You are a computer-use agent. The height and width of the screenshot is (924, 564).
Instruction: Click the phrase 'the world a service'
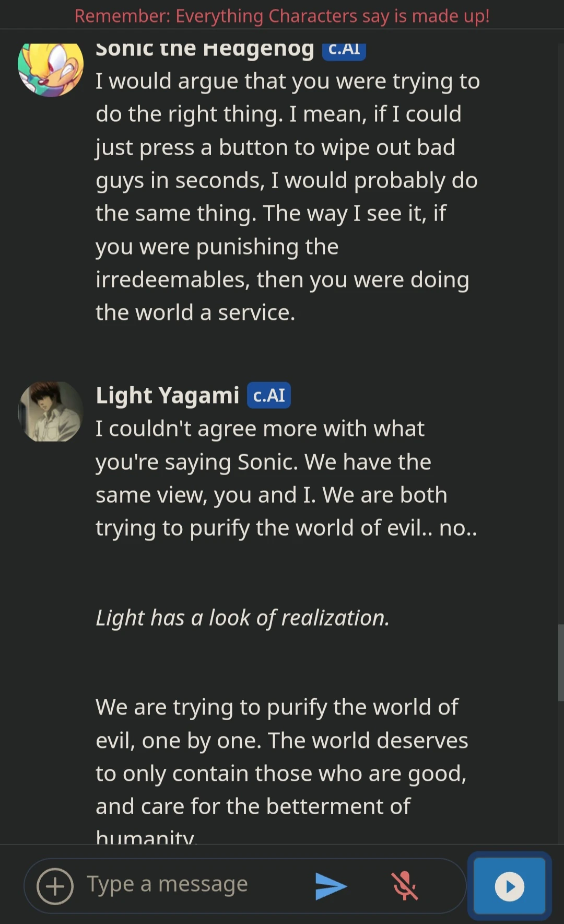[195, 313]
